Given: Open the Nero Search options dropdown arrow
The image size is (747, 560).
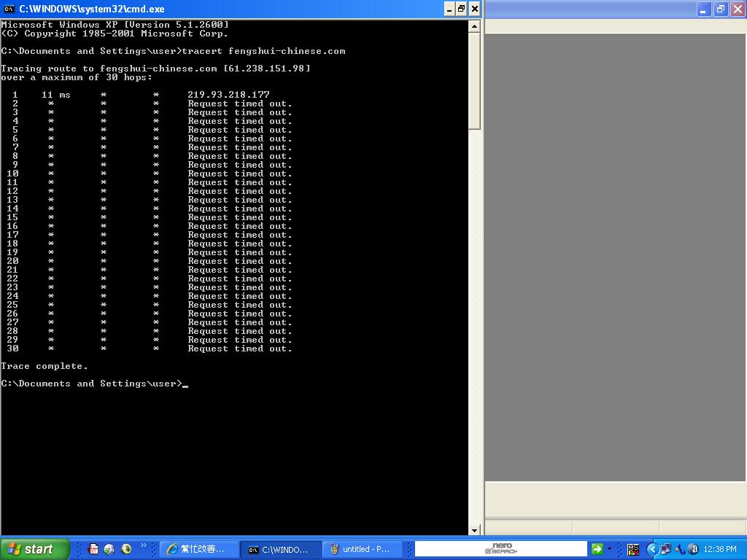Looking at the screenshot, I should [610, 549].
